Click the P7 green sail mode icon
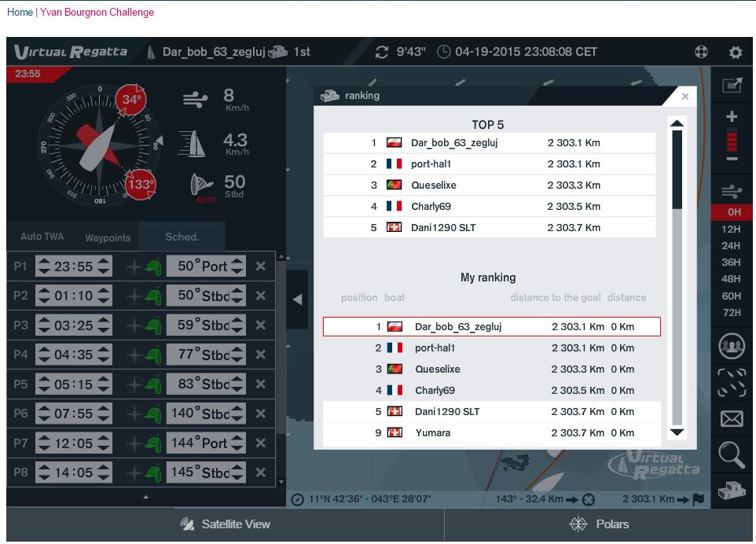 pyautogui.click(x=153, y=443)
